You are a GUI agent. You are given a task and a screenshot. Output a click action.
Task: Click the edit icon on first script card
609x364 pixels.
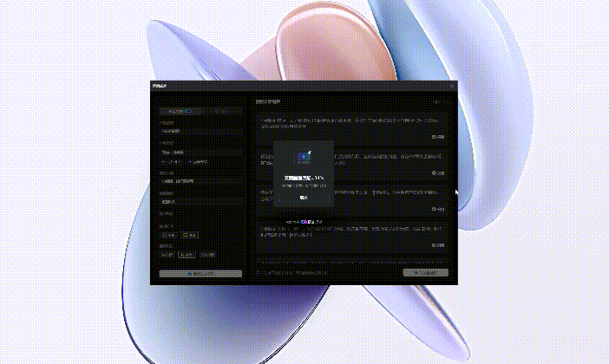434,137
